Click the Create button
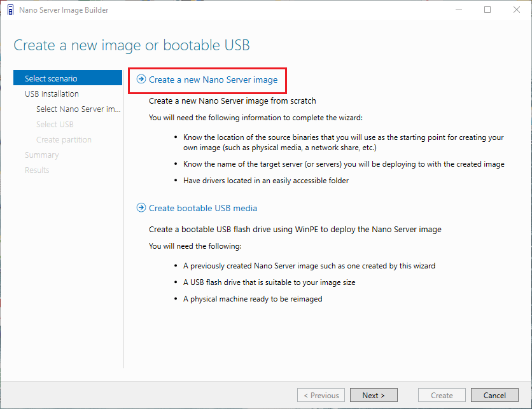This screenshot has height=409, width=532. pos(442,395)
